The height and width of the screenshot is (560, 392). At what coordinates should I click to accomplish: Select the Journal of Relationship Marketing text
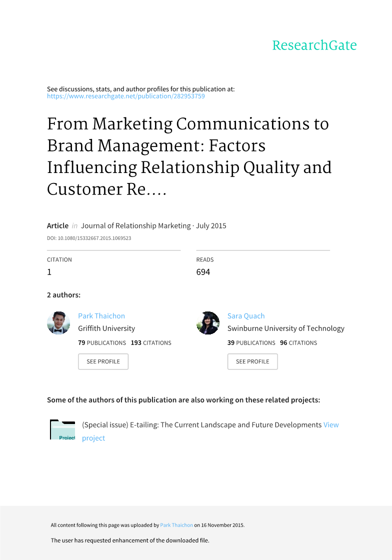[x=135, y=226]
